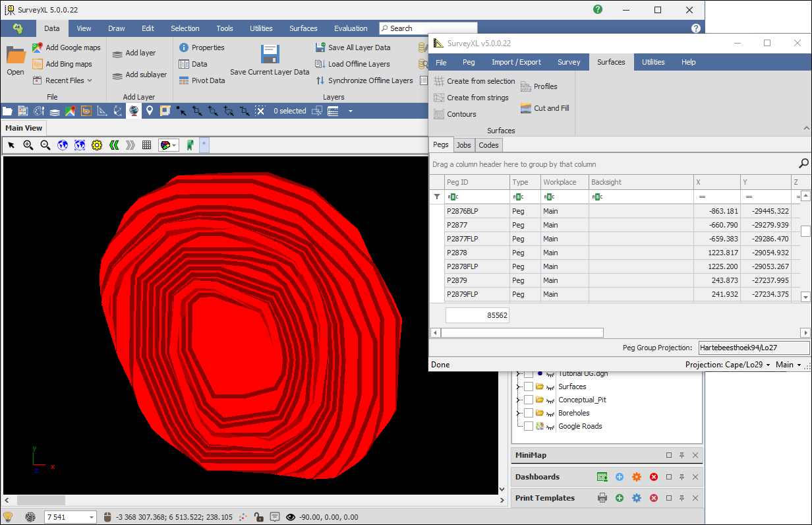Open the scale dropdown showing 7 541
Viewport: 812px width, 525px height.
91,517
